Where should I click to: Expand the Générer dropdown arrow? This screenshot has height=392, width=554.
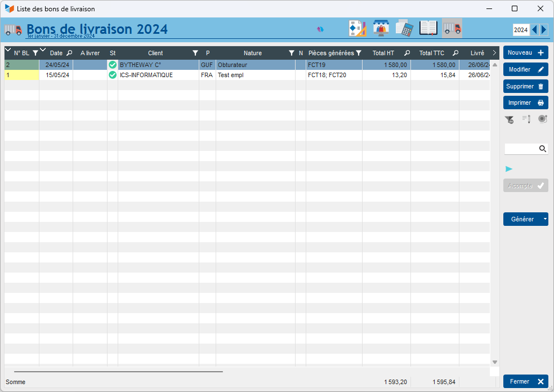544,219
